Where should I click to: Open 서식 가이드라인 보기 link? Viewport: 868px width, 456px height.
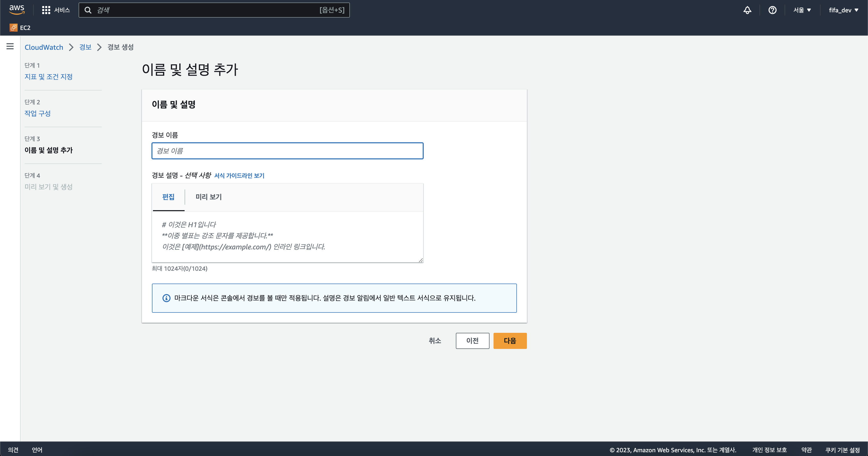point(239,176)
